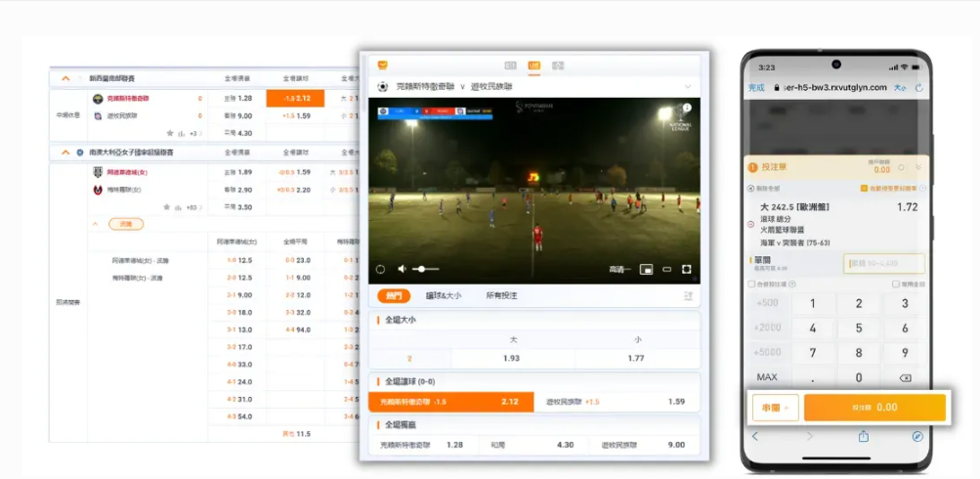Adjust the video volume slider
Viewport: 980px width, 479px height.
(x=425, y=269)
